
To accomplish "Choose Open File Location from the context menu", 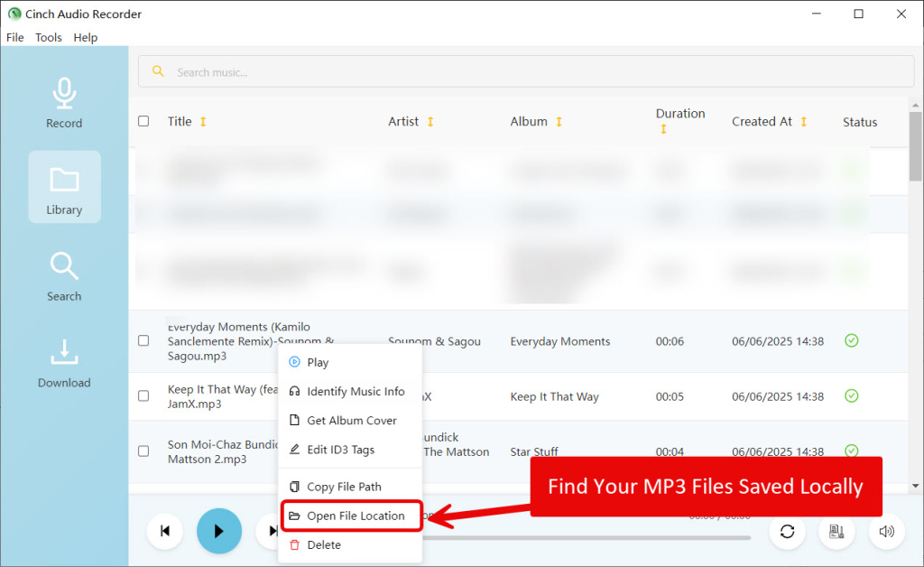I will 355,516.
